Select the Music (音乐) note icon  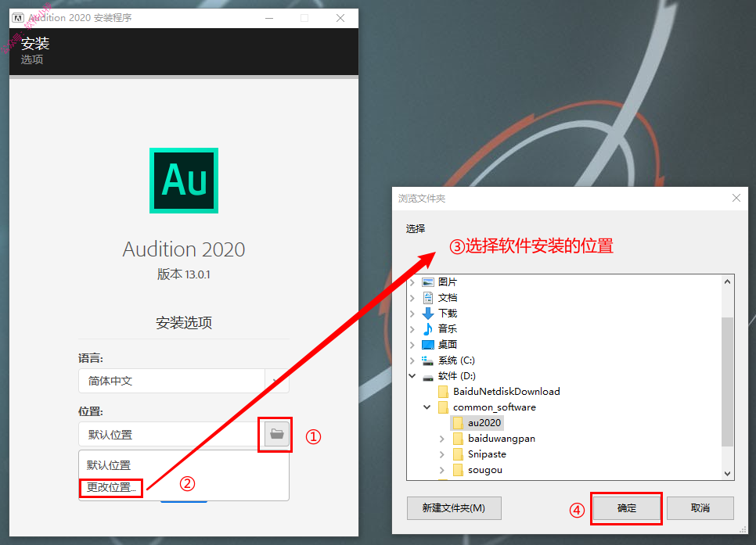tap(427, 329)
